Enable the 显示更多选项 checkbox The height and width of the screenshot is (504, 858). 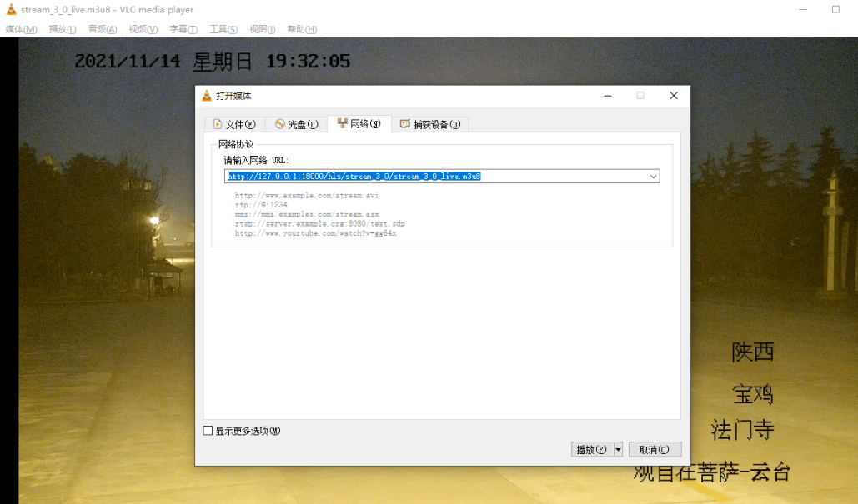[208, 431]
